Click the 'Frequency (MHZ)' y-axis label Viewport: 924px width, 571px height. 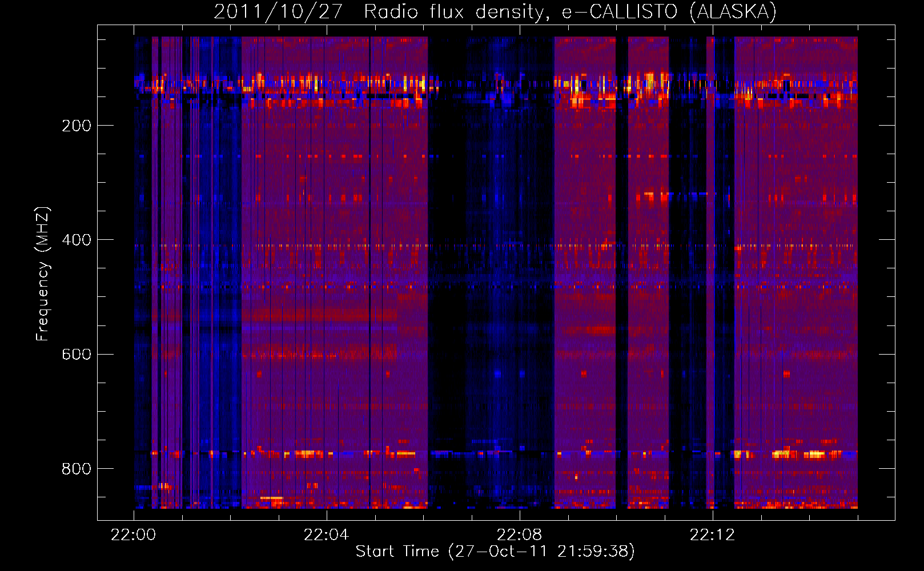pos(42,274)
